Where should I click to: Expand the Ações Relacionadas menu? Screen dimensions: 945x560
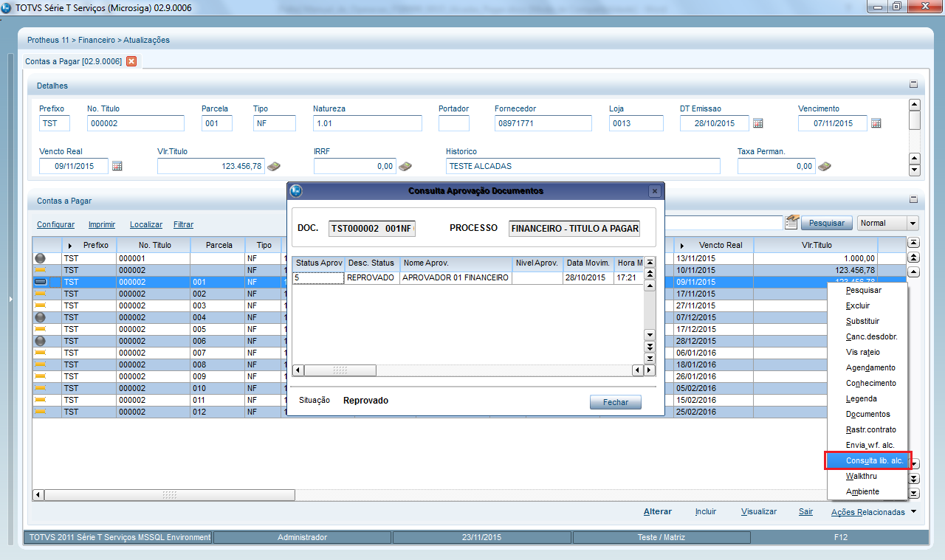913,511
